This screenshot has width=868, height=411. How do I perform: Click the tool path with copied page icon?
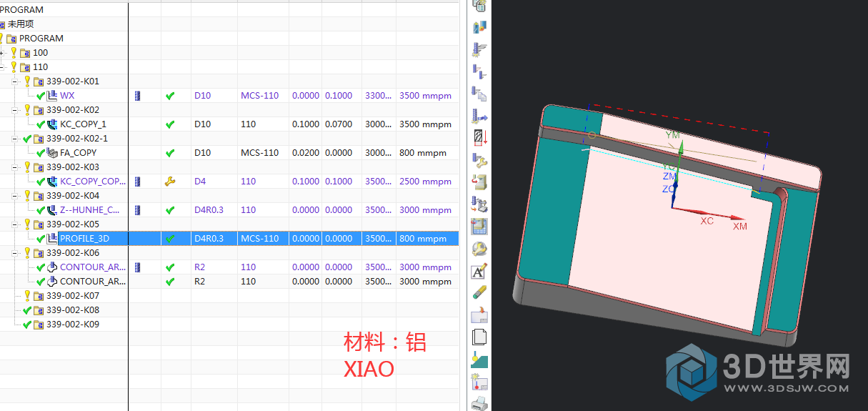point(479,94)
